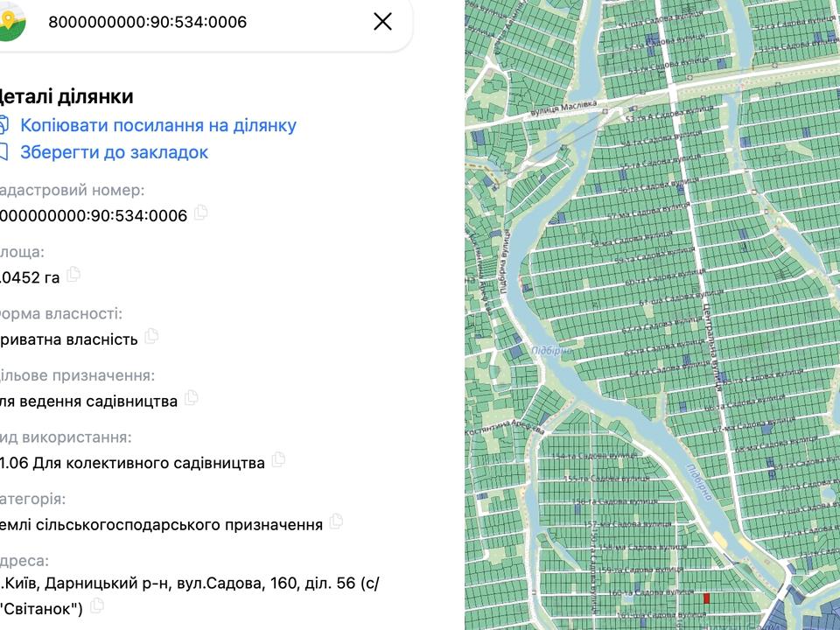Copy the ownership form 'приватна власність'
The height and width of the screenshot is (630, 840).
click(x=152, y=336)
